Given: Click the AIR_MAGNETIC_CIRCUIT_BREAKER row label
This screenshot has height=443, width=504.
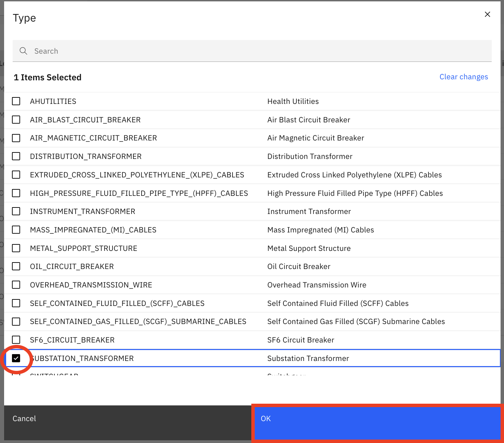Looking at the screenshot, I should pyautogui.click(x=93, y=138).
